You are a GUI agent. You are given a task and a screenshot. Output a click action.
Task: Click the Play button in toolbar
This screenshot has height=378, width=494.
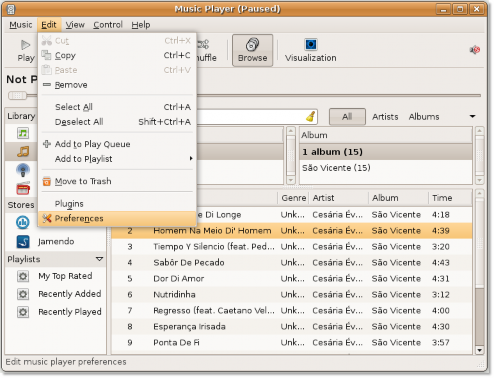point(26,51)
